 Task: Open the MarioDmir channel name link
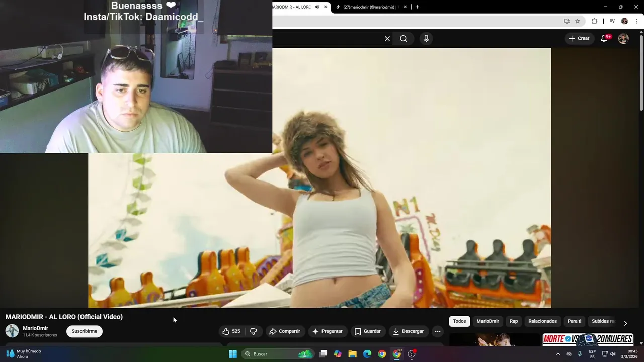tap(36, 328)
